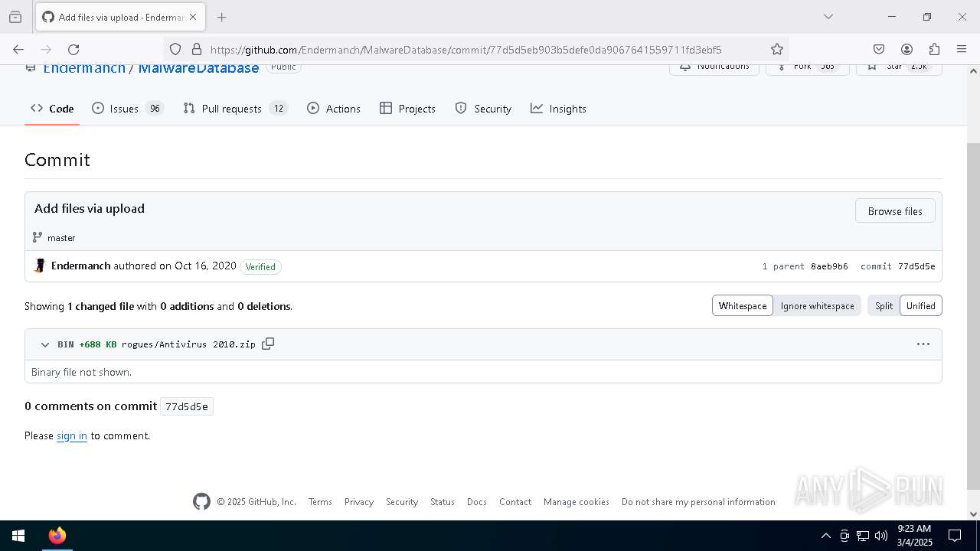Open Firefox account icon
Viewport: 980px width, 551px height.
click(x=906, y=49)
